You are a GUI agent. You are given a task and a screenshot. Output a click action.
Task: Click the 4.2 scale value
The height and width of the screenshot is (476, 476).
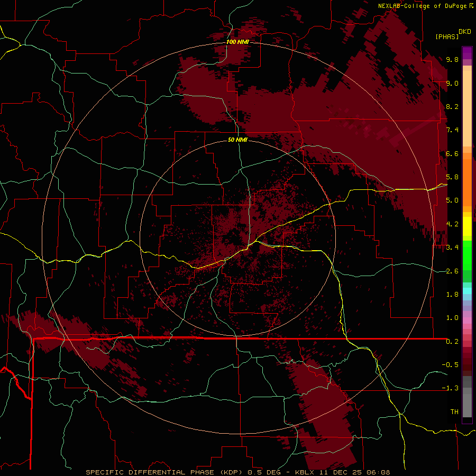(452, 224)
